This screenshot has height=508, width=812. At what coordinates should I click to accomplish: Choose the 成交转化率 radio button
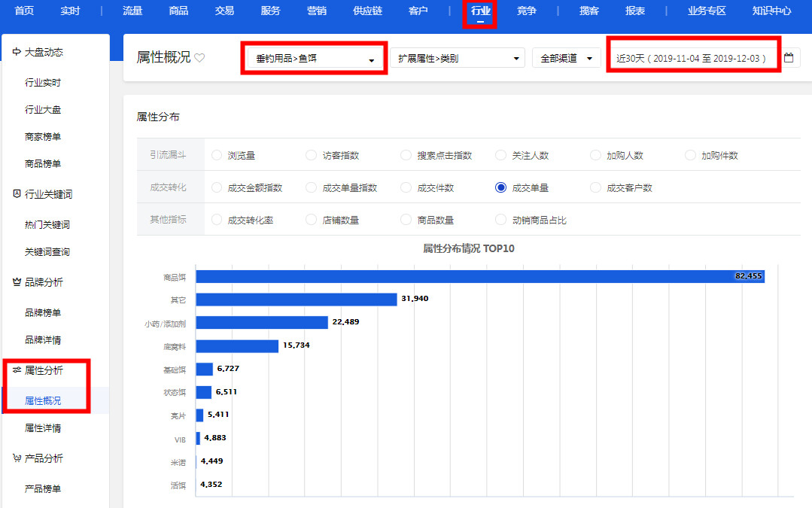point(217,221)
